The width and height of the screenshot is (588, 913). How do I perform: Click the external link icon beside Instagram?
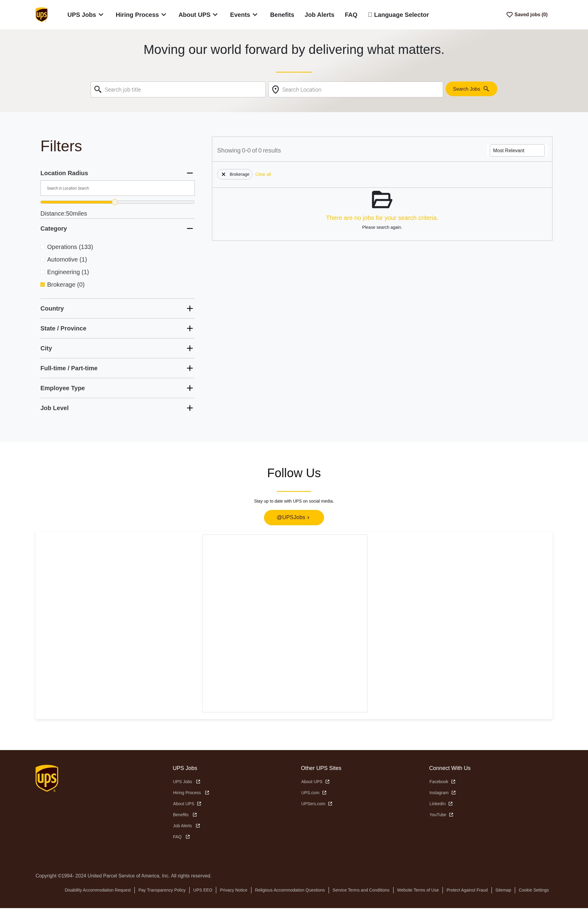tap(454, 793)
